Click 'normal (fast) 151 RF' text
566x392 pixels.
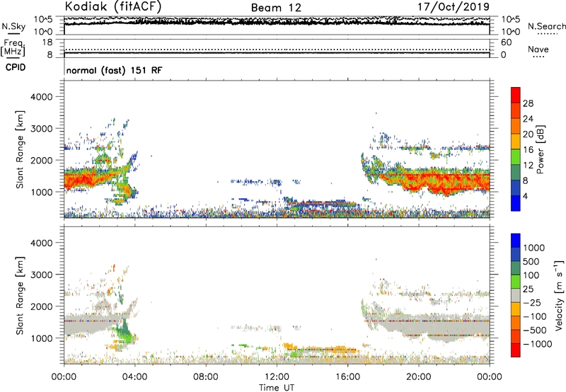point(114,70)
